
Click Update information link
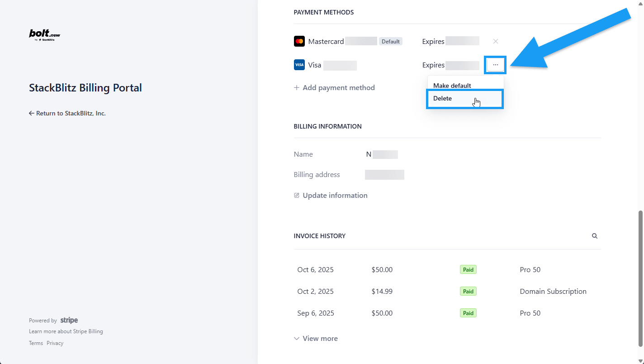click(335, 195)
